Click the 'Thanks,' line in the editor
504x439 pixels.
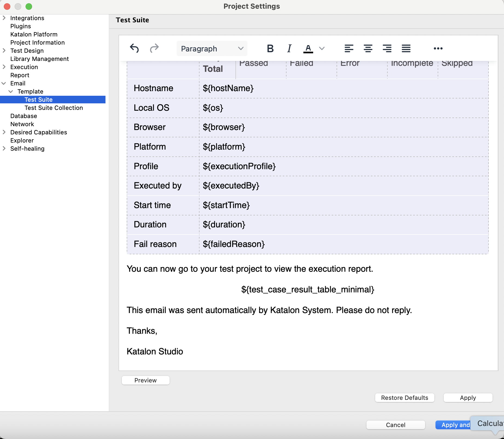(142, 331)
